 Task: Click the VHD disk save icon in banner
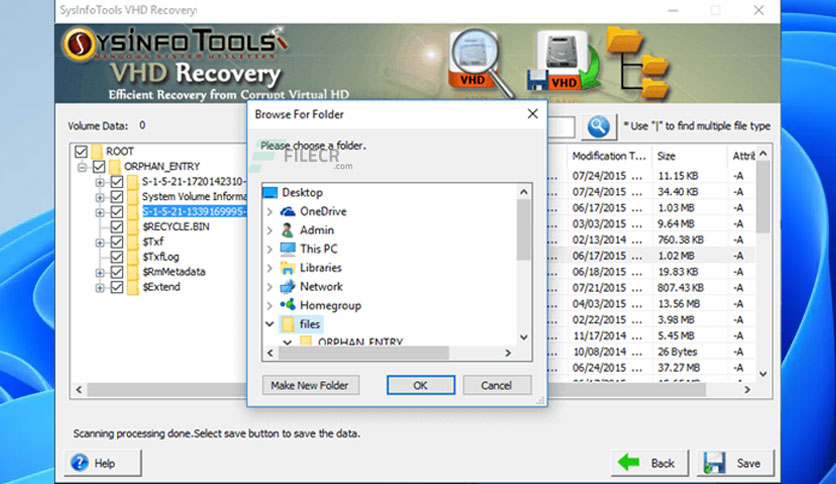pos(563,61)
